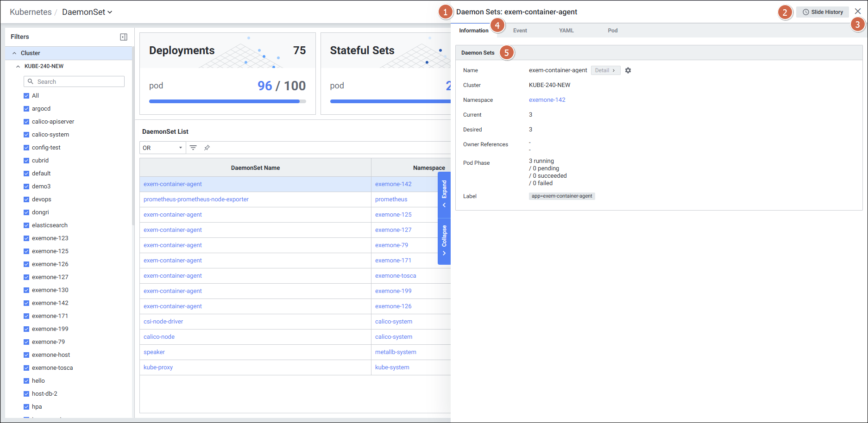Collapse the KUBE-240-NEW tree node
Viewport: 868px width, 423px height.
point(18,66)
